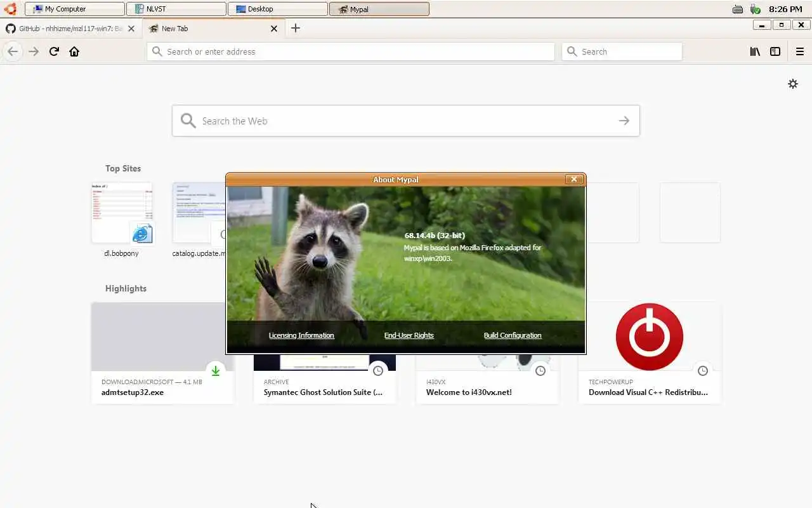812x508 pixels.
Task: Click the magnifier in Search the Web box
Action: (188, 121)
